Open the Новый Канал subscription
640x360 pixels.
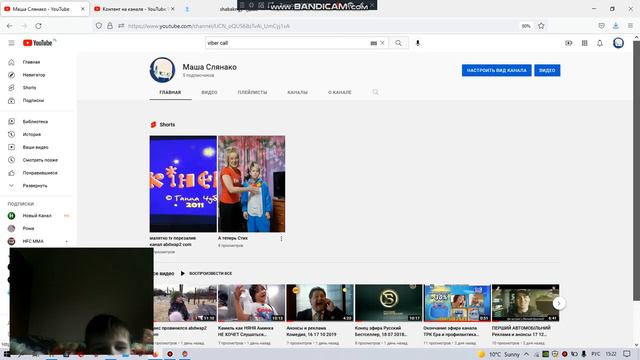coord(38,216)
